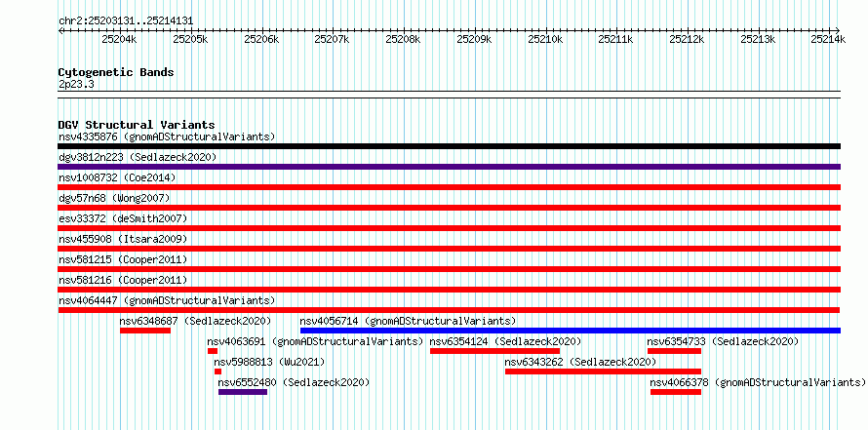Click the red nsv4066378 variant bar
Image resolution: width=868 pixels, height=430 pixels.
coord(676,392)
